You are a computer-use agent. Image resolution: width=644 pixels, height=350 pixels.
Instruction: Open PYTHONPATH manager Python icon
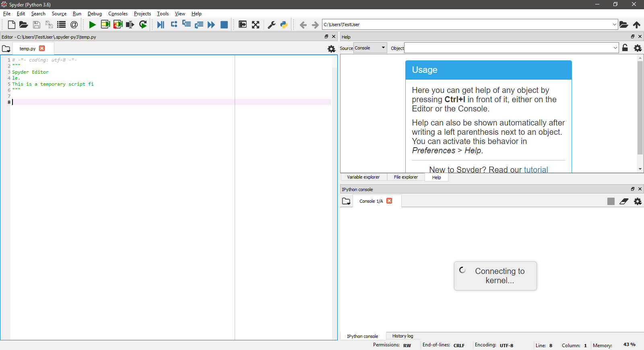[x=284, y=25]
